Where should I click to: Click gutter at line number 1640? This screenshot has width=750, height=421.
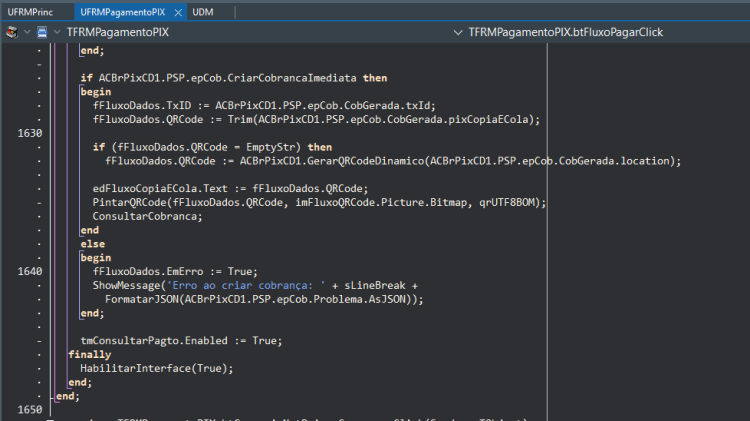[30, 272]
